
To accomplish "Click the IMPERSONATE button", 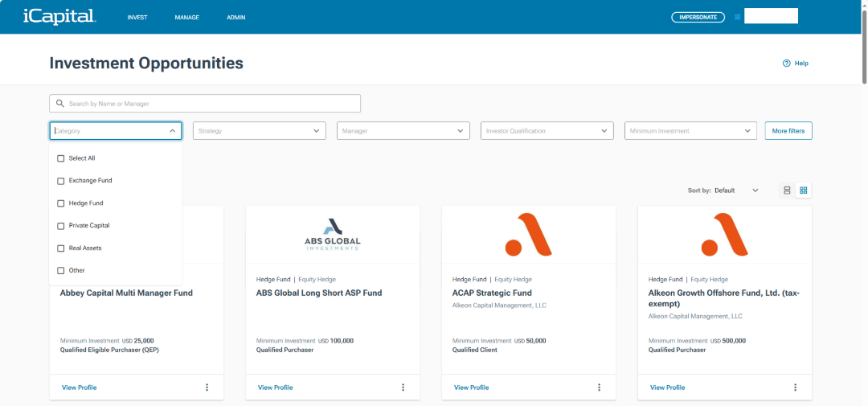I will (x=698, y=17).
